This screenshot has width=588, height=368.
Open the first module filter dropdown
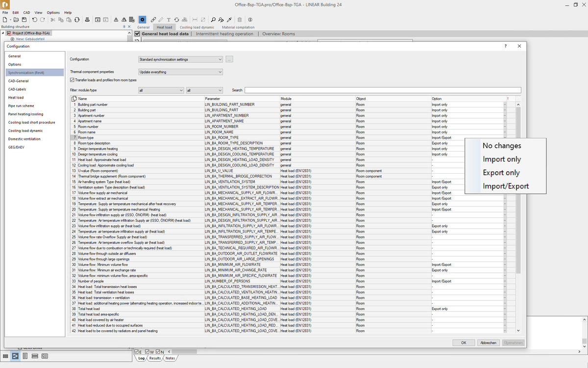[x=161, y=90]
